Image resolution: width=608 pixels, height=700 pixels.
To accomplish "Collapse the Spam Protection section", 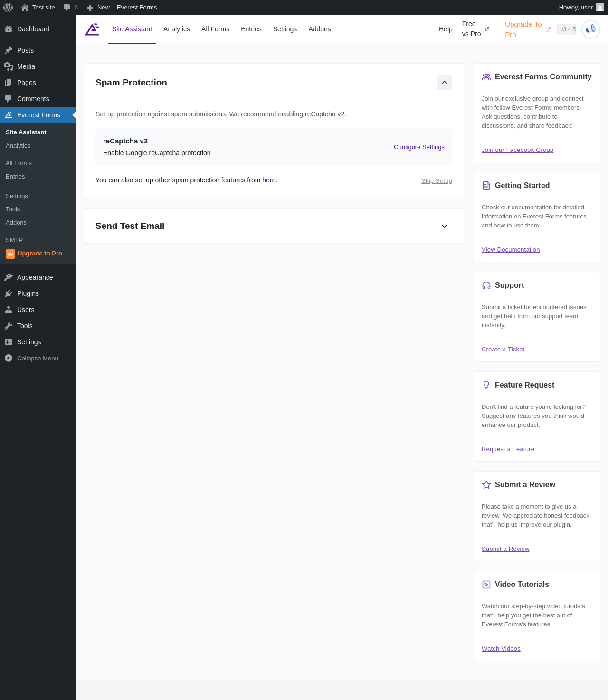I will (445, 83).
